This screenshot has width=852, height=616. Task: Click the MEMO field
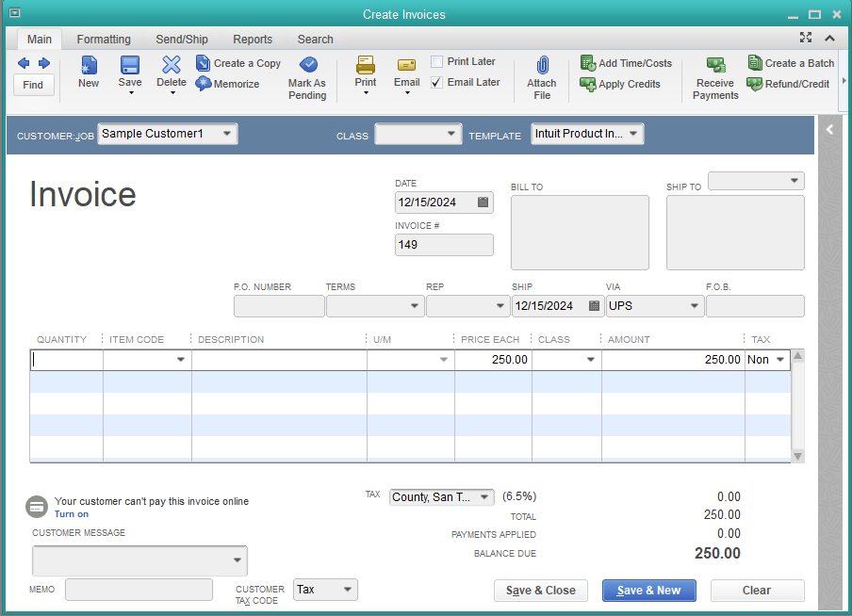tap(139, 590)
